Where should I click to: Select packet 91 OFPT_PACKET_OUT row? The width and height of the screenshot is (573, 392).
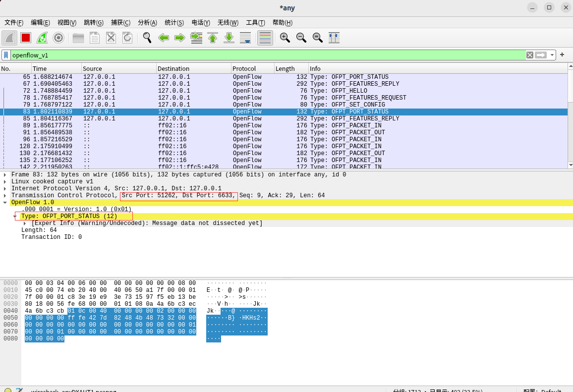point(284,132)
